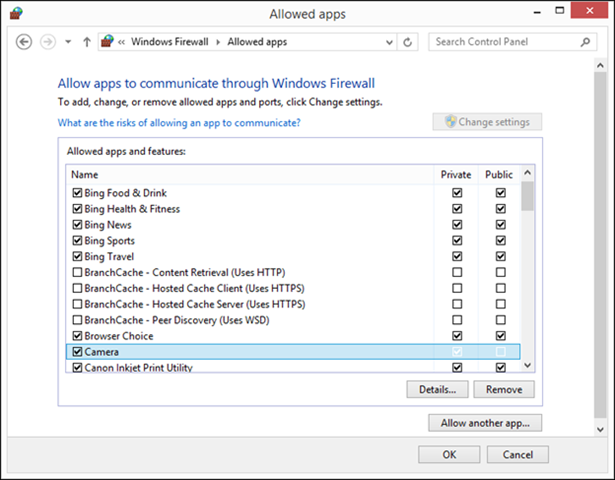615x480 pixels.
Task: Toggle the Browser Choice Private checkbox
Action: click(457, 336)
